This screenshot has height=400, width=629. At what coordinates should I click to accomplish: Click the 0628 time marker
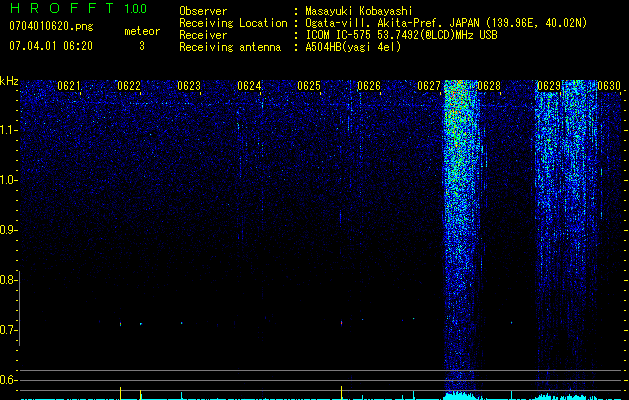pyautogui.click(x=489, y=86)
